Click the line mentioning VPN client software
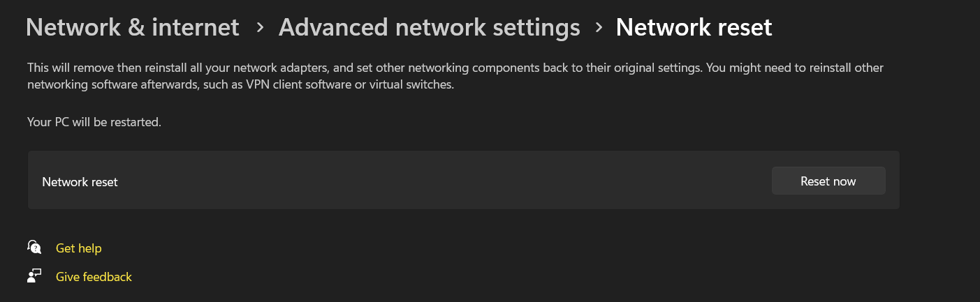 click(241, 85)
